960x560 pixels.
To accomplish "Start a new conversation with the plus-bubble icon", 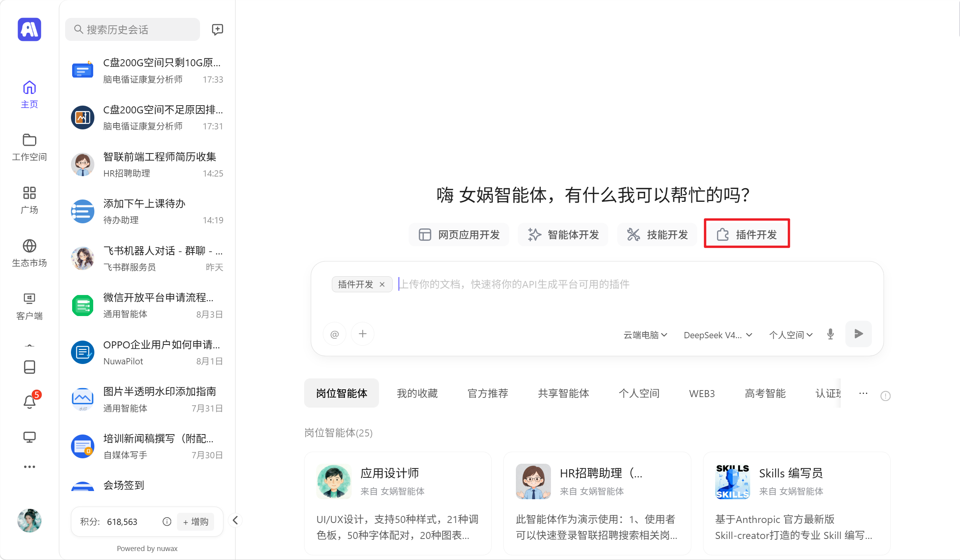I will coord(217,29).
